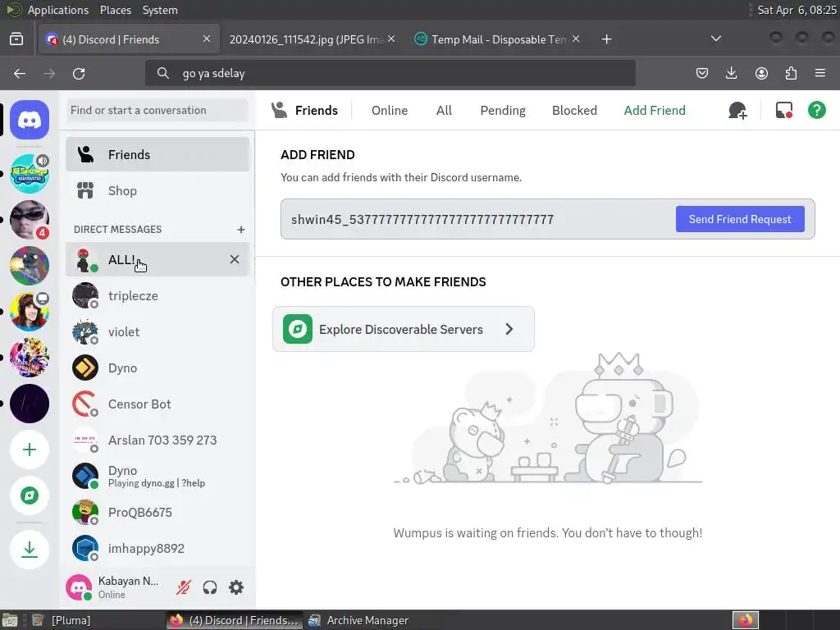Open the Inbox icon in header
Viewport: 840px width, 630px height.
click(x=784, y=111)
